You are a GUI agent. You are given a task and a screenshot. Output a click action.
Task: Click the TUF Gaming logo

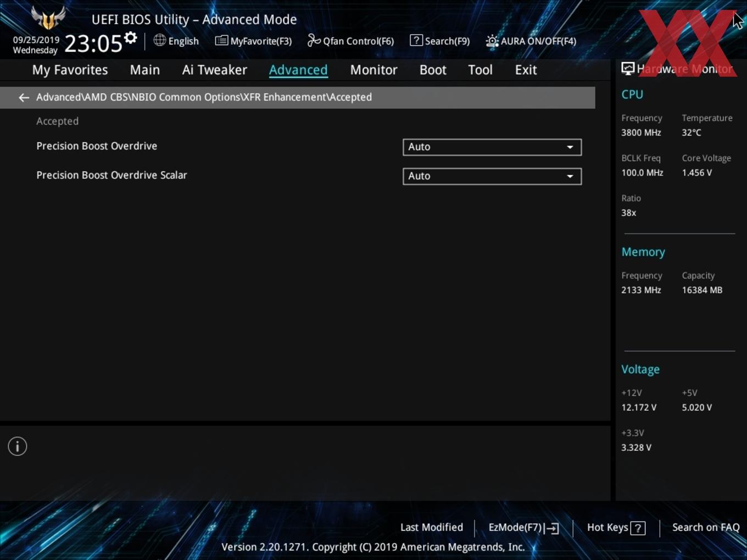tap(48, 18)
